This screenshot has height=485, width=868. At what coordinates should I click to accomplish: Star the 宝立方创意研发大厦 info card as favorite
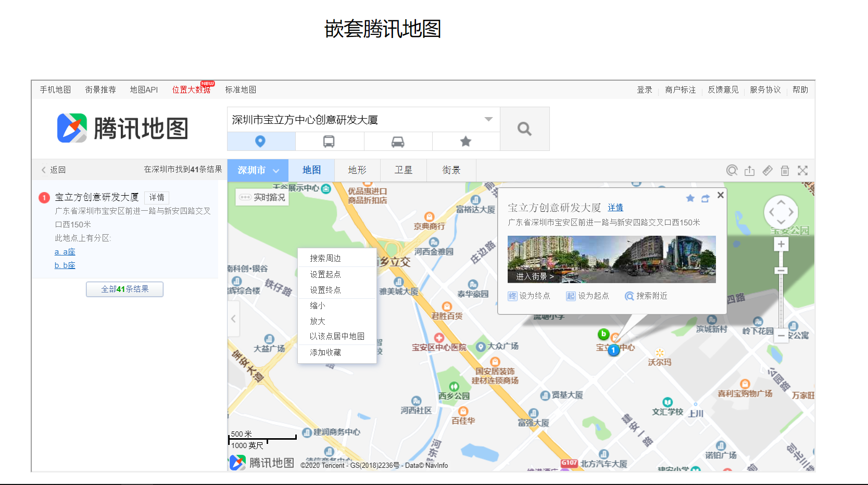690,198
